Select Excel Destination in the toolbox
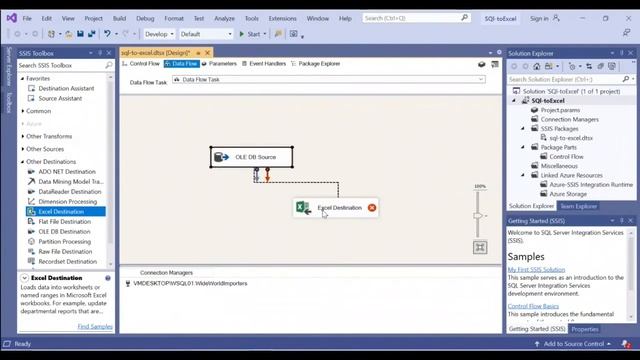Image resolution: width=640 pixels, height=360 pixels. click(66, 211)
